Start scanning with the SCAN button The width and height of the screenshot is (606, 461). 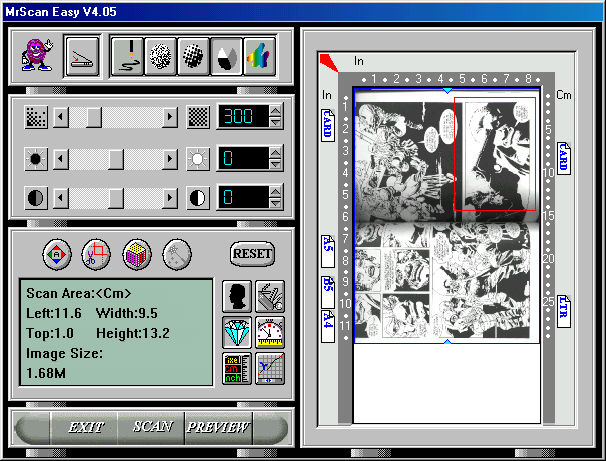coord(152,427)
